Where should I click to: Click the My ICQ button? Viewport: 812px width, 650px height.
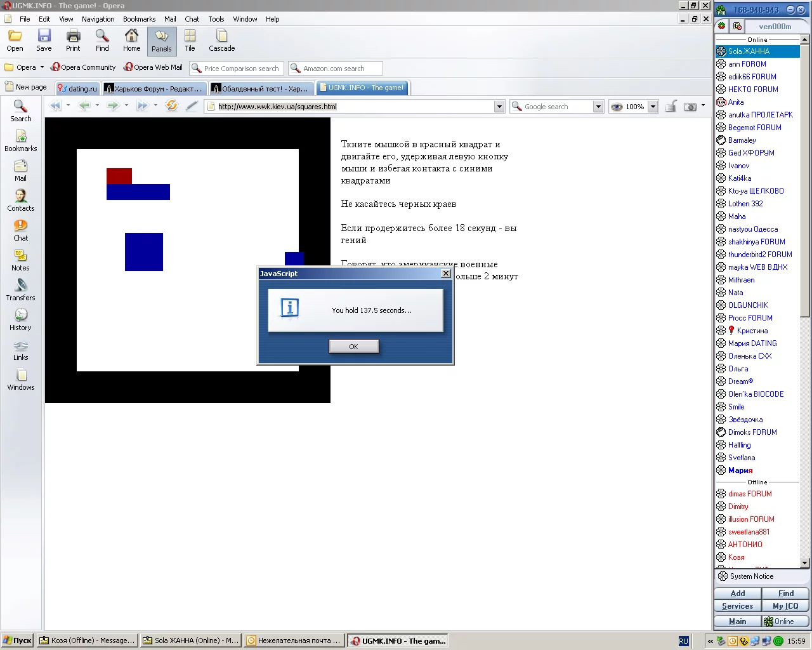coord(786,606)
